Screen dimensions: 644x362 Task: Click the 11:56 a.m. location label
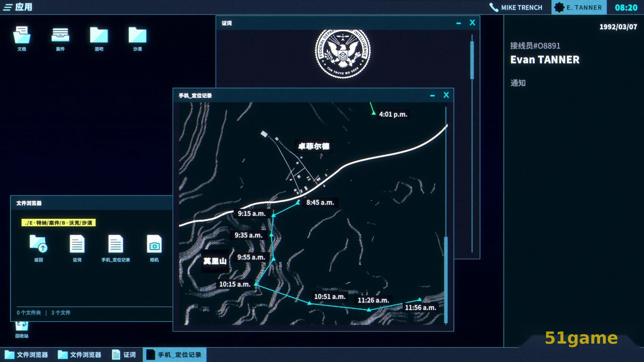click(420, 308)
